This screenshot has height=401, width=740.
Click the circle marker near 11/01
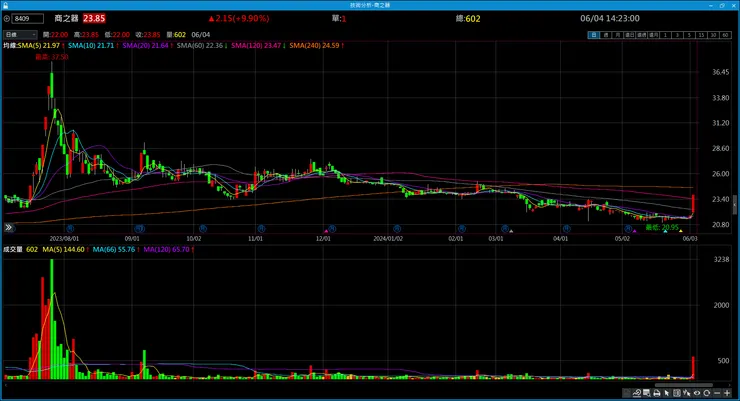tap(261, 228)
